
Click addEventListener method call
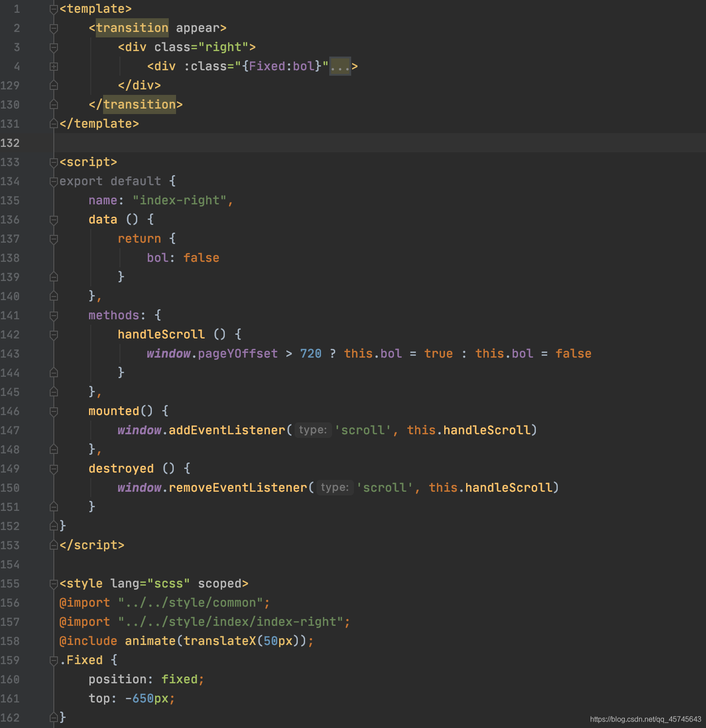227,431
